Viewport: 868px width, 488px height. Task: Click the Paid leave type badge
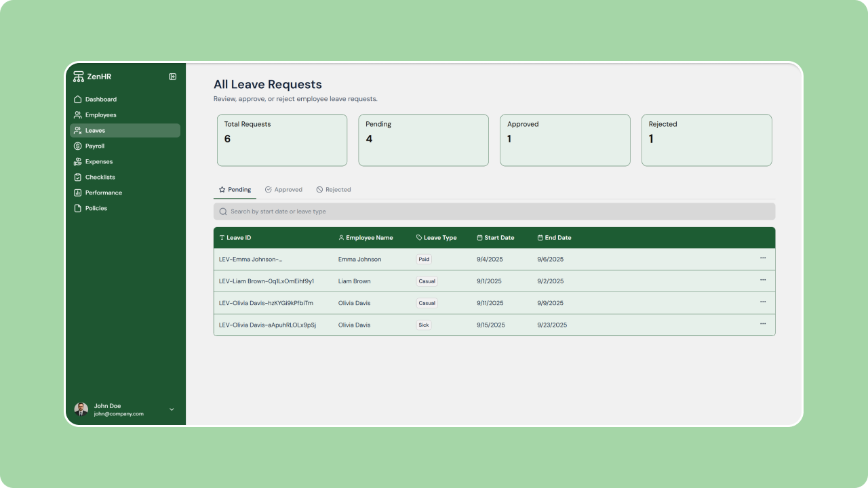pos(424,259)
